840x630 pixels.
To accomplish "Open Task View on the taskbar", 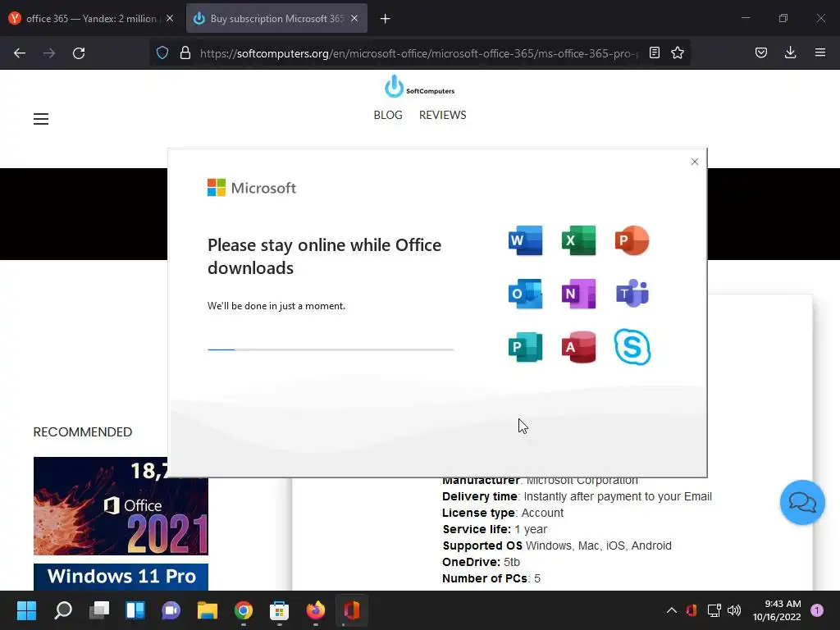I will 99,610.
